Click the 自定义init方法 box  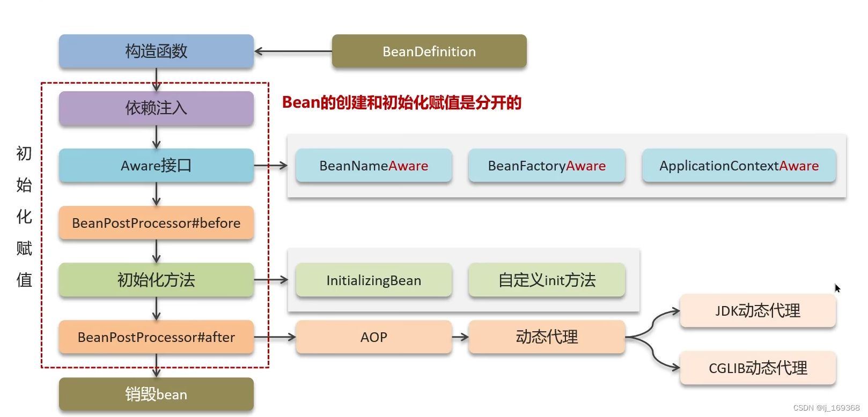pos(547,280)
